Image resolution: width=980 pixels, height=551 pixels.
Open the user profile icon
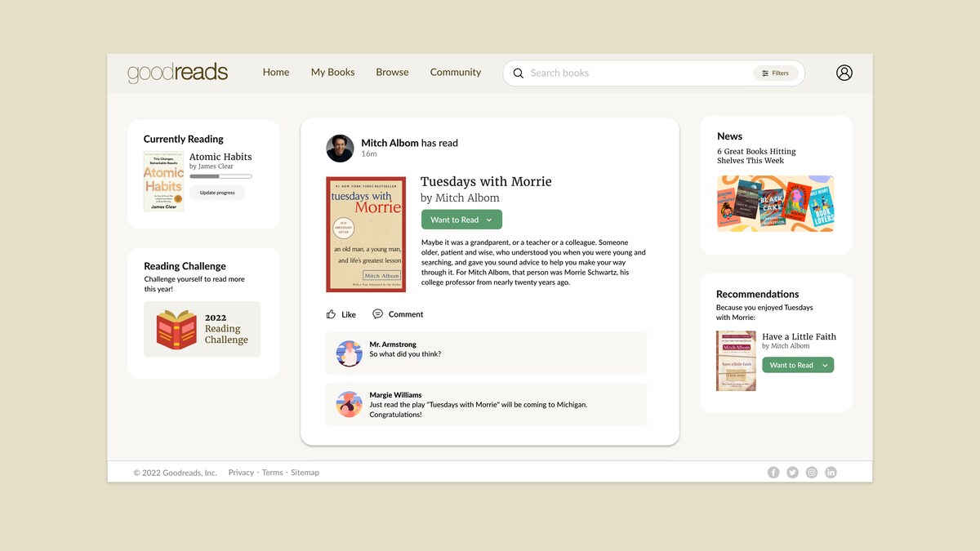point(844,73)
